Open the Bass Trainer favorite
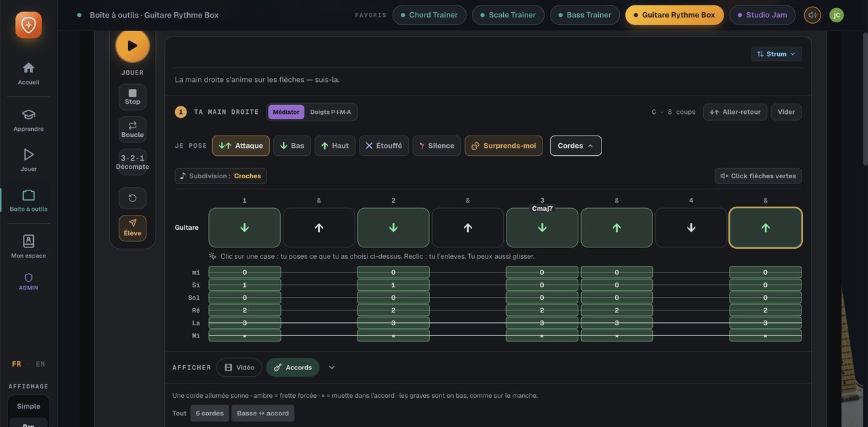 pos(585,15)
